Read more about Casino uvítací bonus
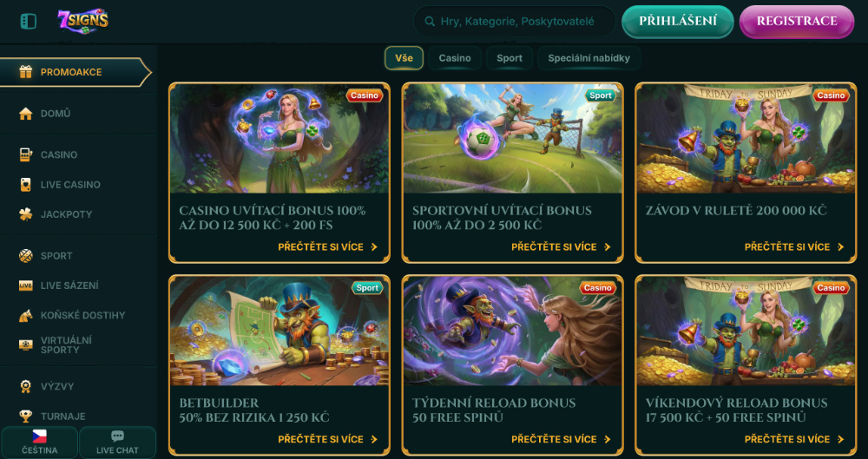This screenshot has width=868, height=459. tap(328, 247)
